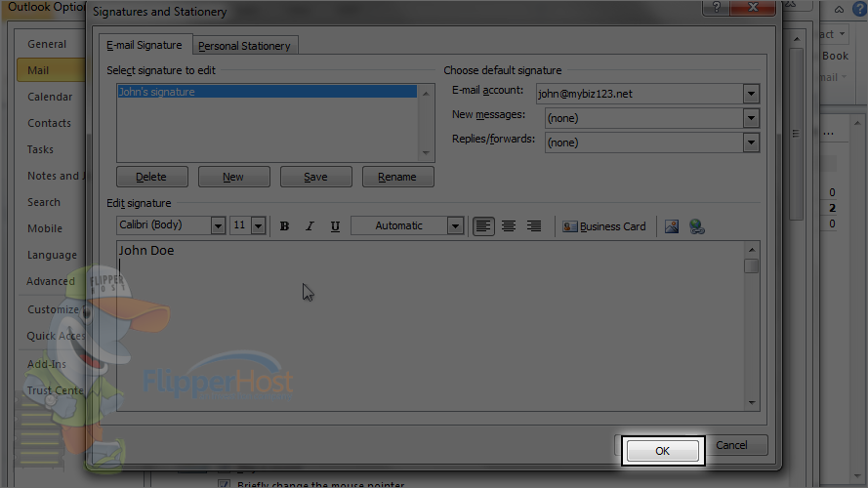Click the Outlook Options scrollbar up arrow
Image resolution: width=868 pixels, height=488 pixels.
796,39
